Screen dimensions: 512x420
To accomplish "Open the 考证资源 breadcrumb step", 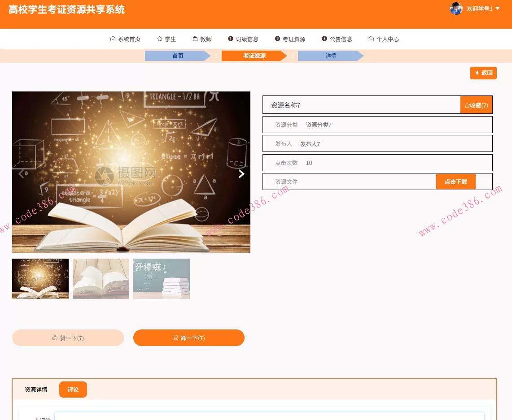I will pos(254,56).
